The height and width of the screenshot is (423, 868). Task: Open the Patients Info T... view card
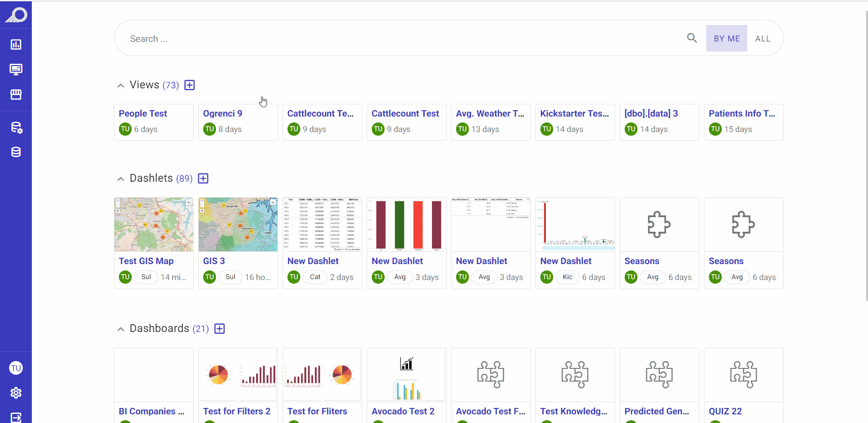[x=744, y=122]
